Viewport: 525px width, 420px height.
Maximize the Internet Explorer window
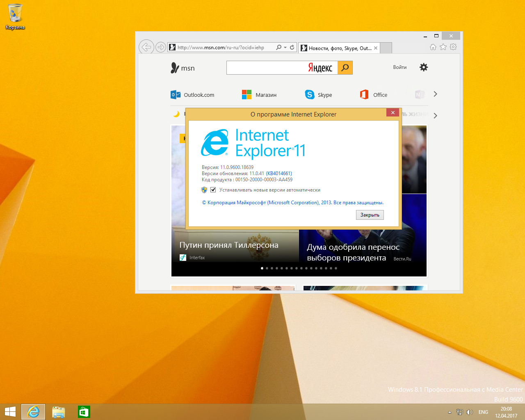(x=436, y=36)
